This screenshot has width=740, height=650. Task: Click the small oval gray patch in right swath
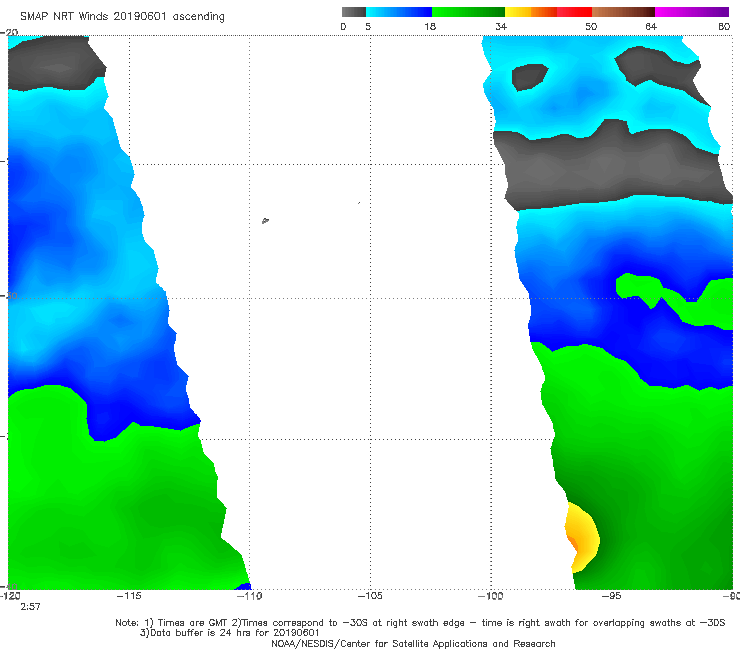click(x=529, y=77)
